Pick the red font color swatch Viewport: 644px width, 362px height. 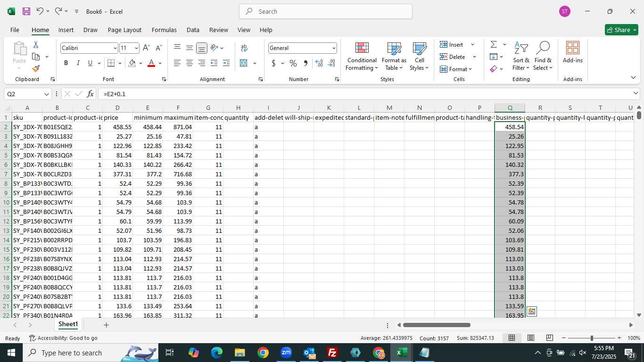click(x=151, y=63)
